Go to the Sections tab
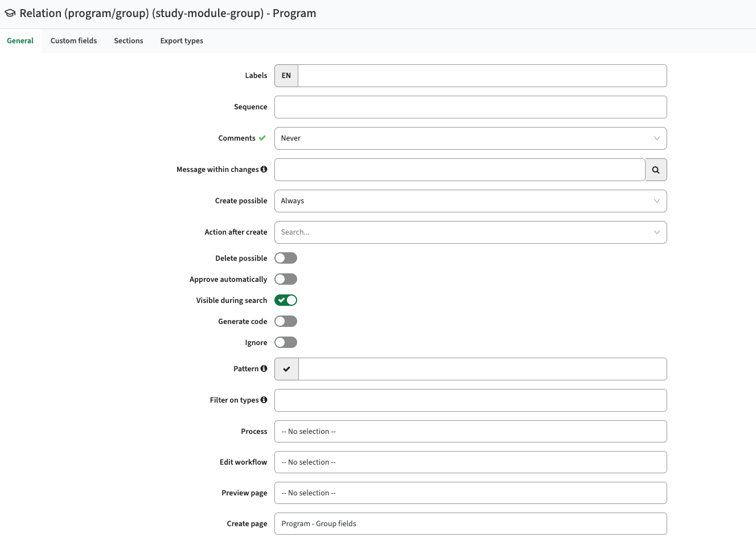This screenshot has height=537, width=756. pyautogui.click(x=129, y=41)
